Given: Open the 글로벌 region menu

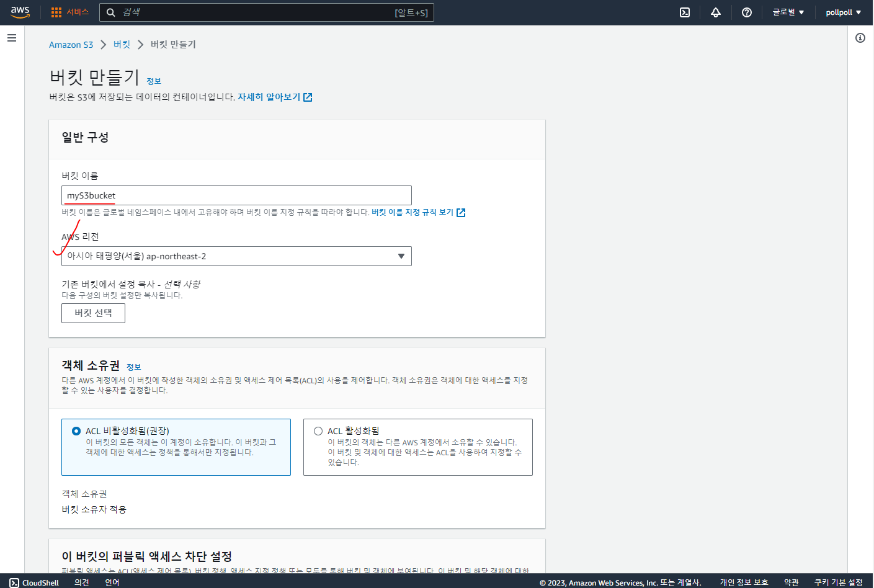Looking at the screenshot, I should (788, 12).
